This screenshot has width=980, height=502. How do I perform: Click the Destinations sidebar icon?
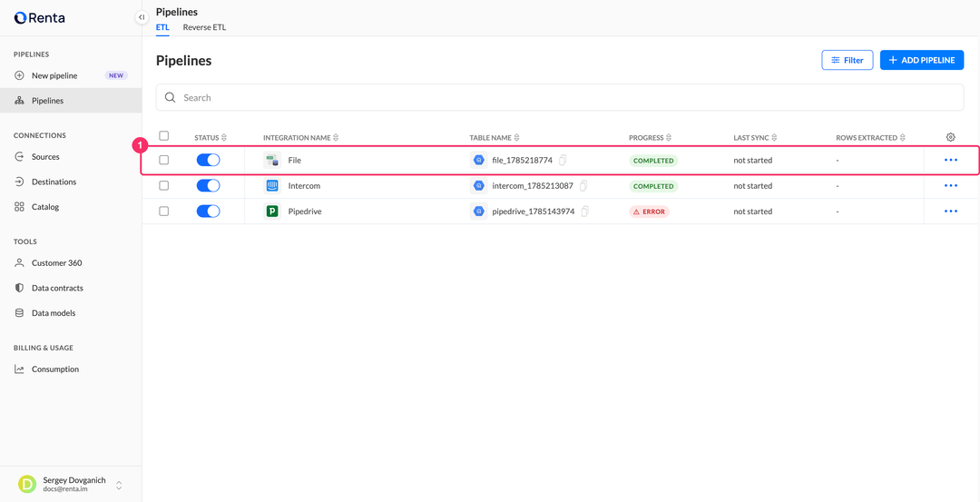tap(19, 182)
